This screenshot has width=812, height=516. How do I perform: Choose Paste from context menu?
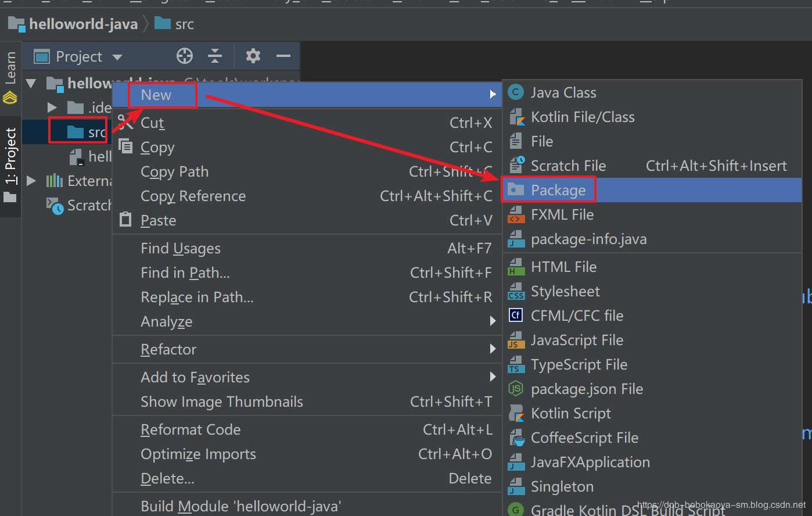pyautogui.click(x=307, y=220)
